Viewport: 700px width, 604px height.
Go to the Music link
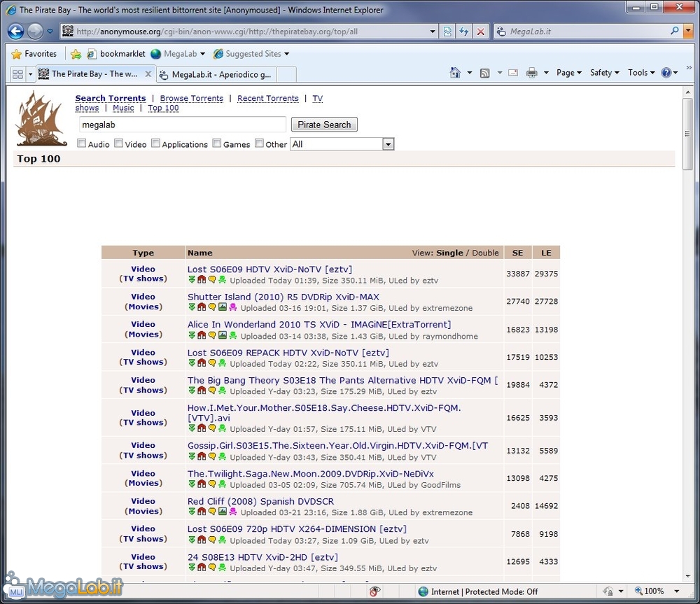click(123, 108)
